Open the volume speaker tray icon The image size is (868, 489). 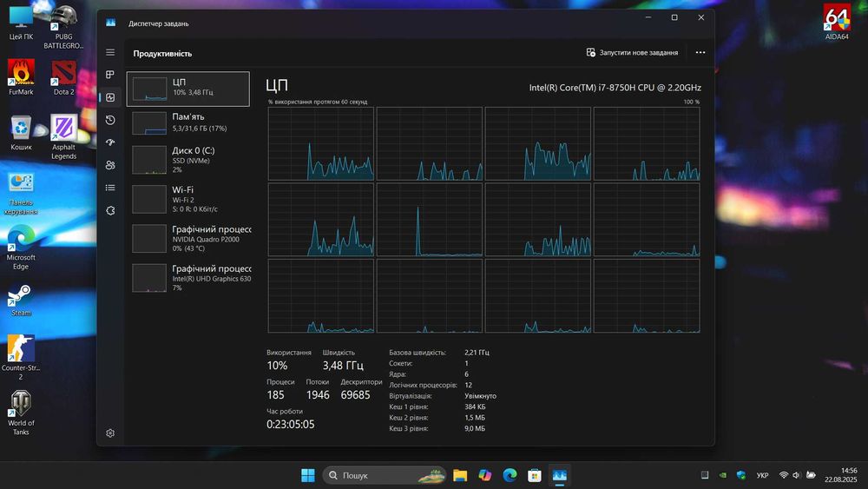pyautogui.click(x=797, y=475)
